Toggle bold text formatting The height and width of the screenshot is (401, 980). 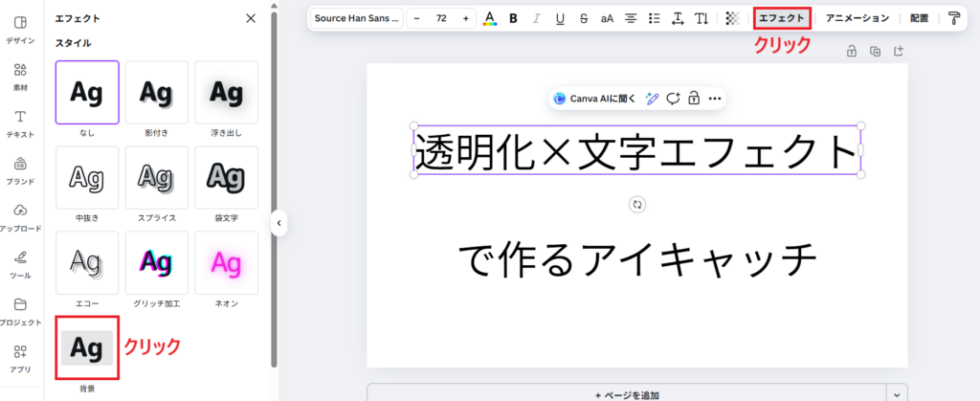click(513, 18)
